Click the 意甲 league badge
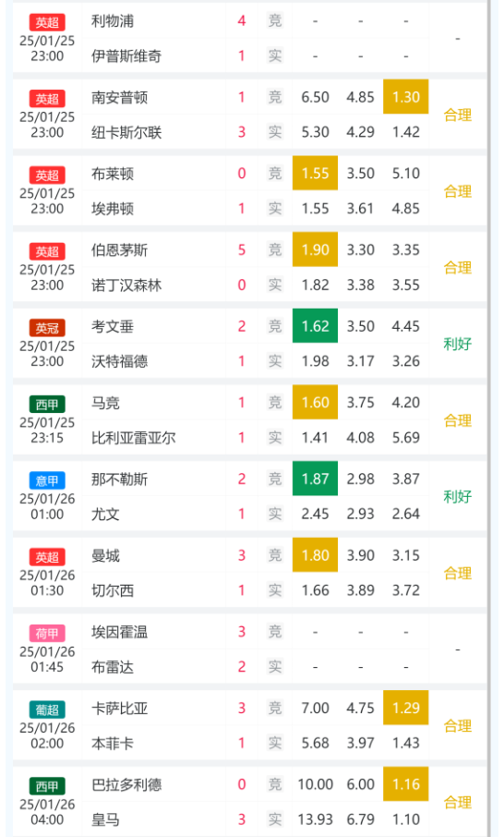Screen dimensions: 504x837 click(47, 480)
